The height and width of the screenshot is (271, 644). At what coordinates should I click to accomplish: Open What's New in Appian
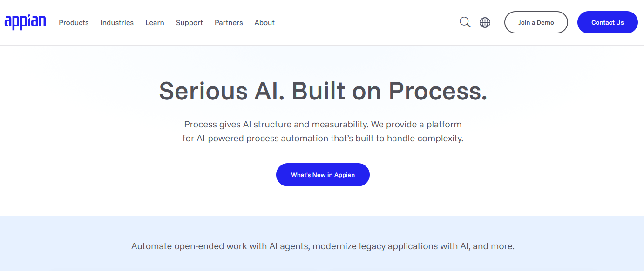pos(323,175)
